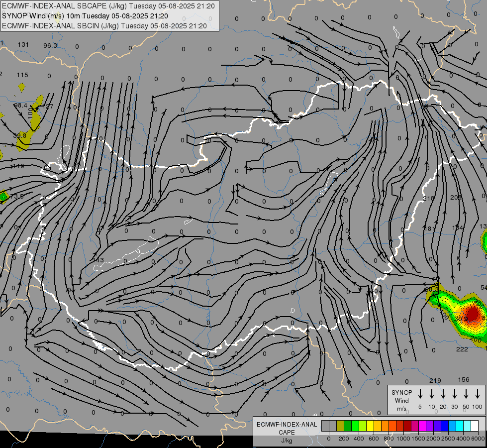This screenshot has height=448, width=487.
Task: Click the 'ECMWF-INDEX-ANAL' label in the bottom legend
Action: point(287,425)
